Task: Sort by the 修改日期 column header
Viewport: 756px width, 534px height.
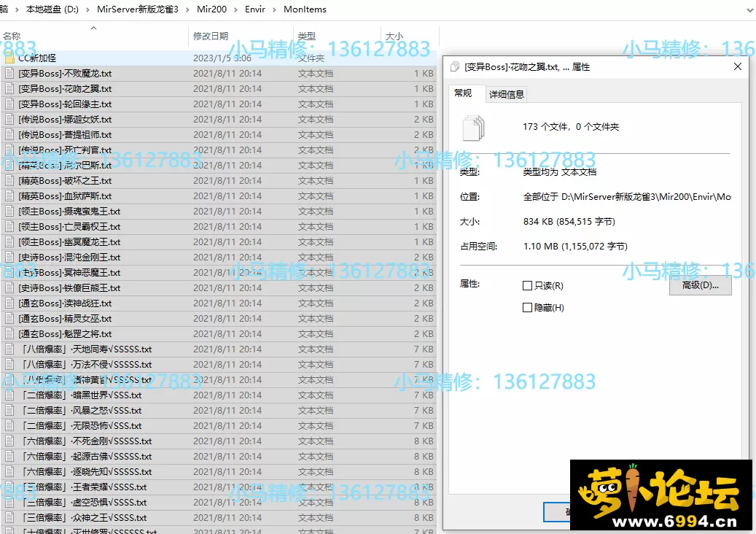Action: tap(210, 36)
